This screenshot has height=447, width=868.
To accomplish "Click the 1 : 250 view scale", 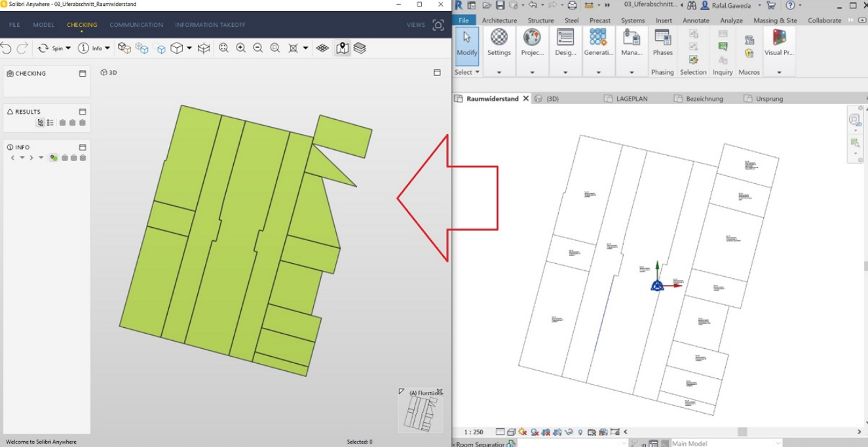I will click(x=474, y=432).
